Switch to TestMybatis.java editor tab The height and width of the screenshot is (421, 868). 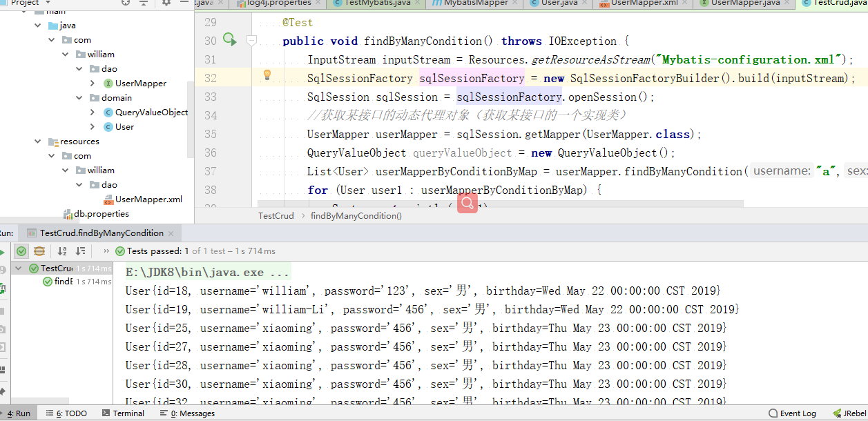click(x=374, y=3)
